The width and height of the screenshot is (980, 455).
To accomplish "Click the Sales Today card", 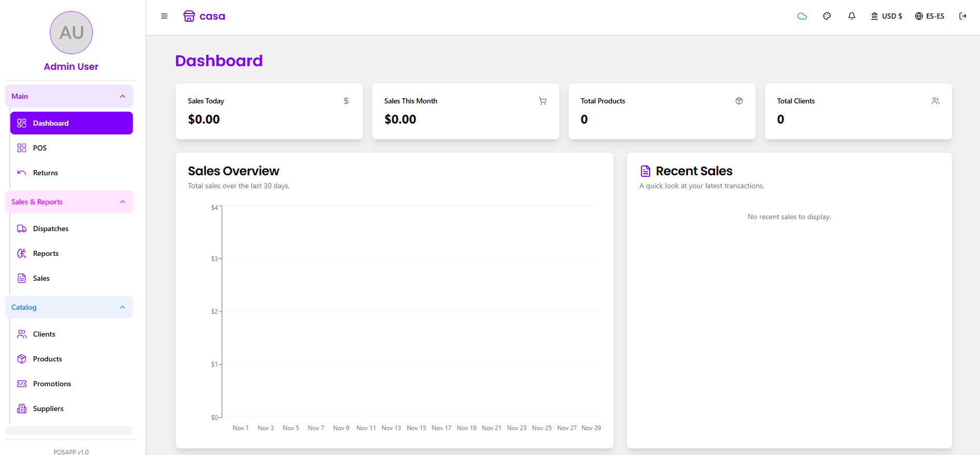I will click(x=269, y=111).
